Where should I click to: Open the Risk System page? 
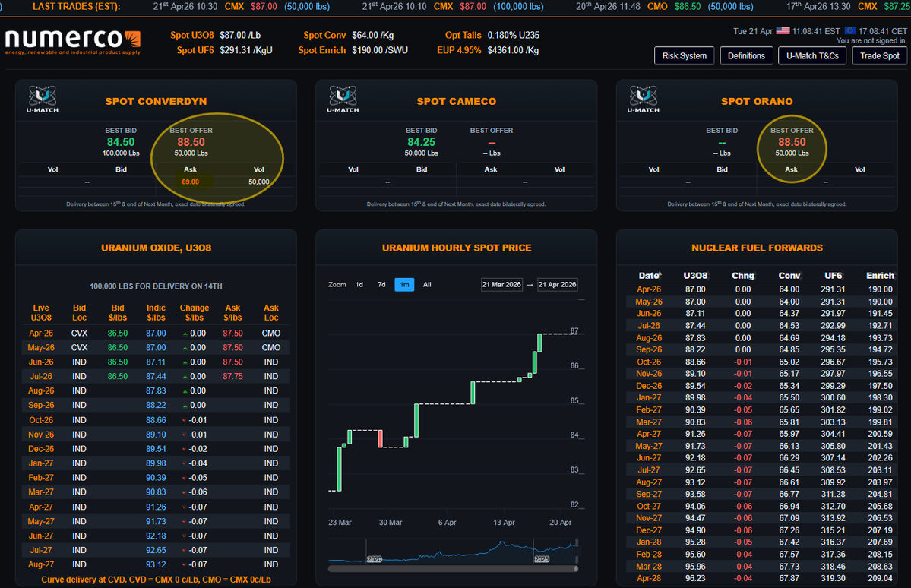pyautogui.click(x=684, y=55)
